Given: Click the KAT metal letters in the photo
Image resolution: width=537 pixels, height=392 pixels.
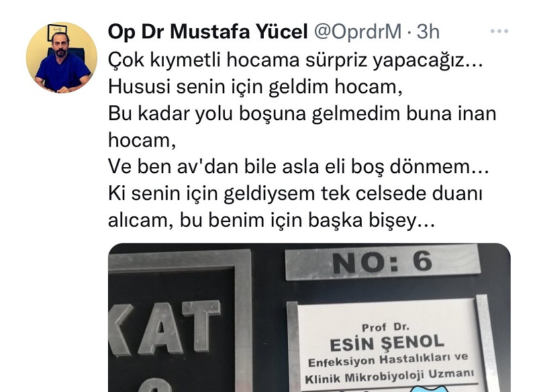Looking at the screenshot, I should (x=164, y=329).
